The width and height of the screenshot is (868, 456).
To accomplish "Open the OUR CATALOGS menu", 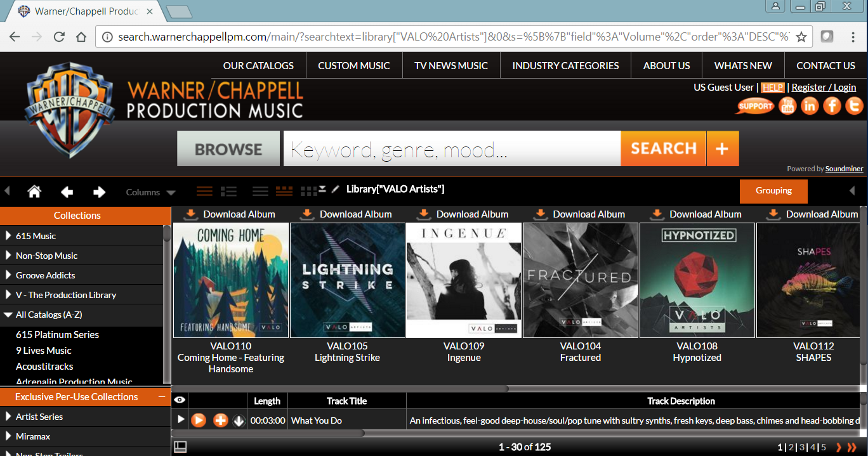I will click(x=258, y=65).
